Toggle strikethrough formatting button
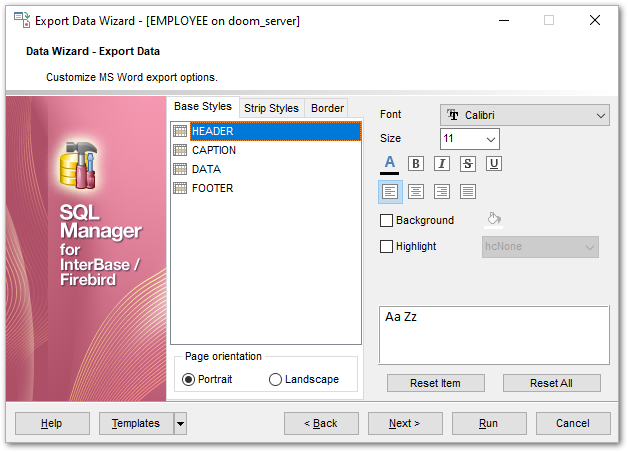 coord(468,164)
